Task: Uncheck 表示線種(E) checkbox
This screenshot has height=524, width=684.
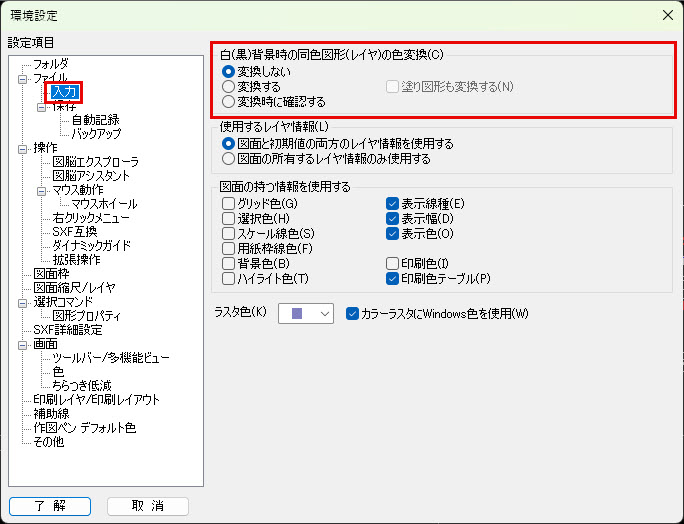Action: click(x=393, y=204)
